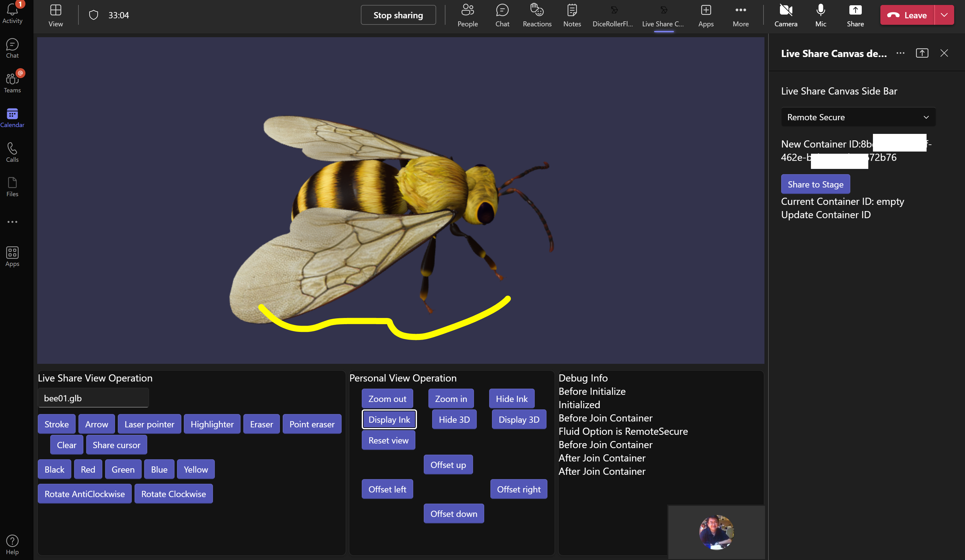Open the View layout options
The image size is (965, 560).
point(55,15)
